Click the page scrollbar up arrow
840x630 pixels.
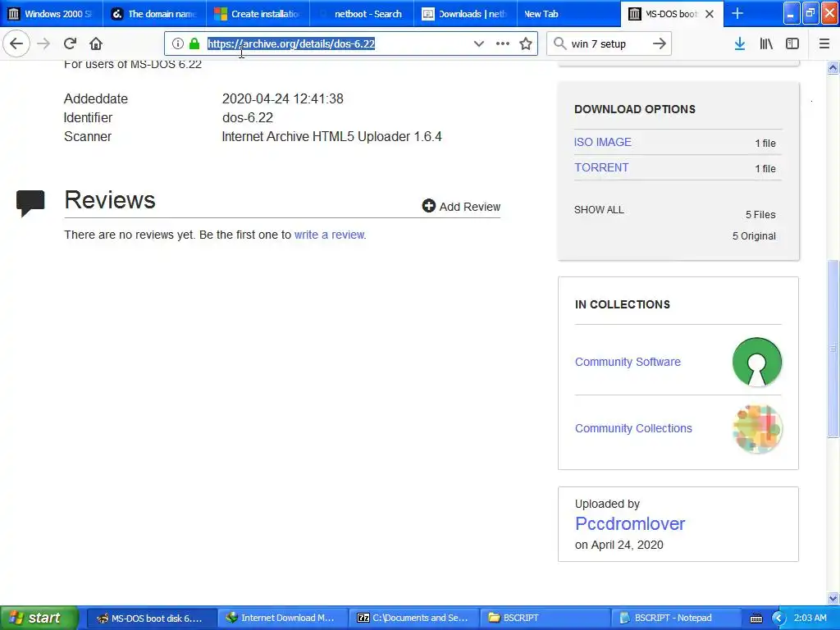click(x=833, y=67)
